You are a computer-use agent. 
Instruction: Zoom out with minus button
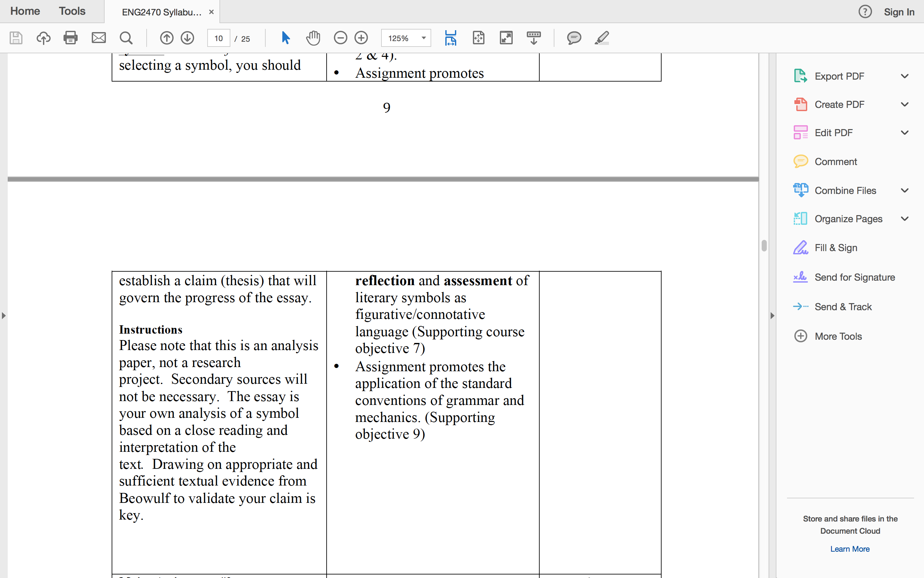tap(340, 38)
